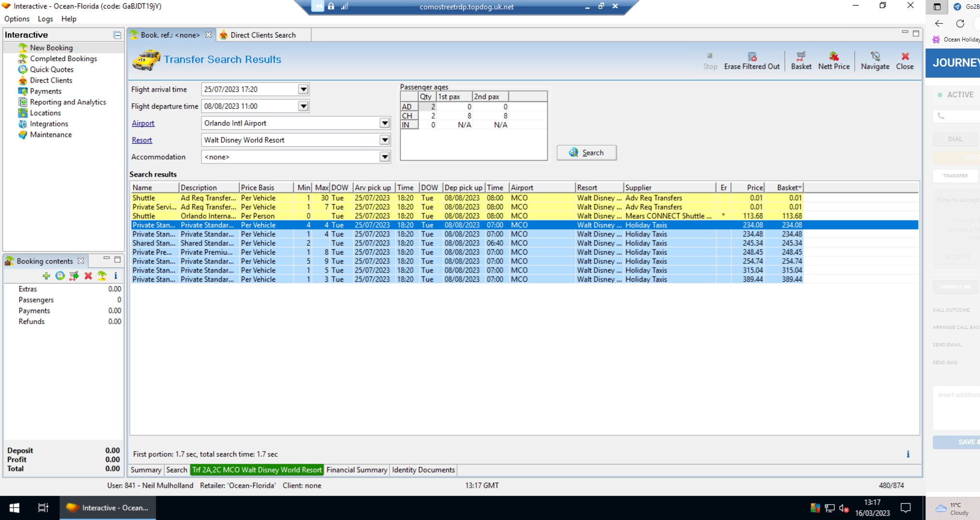Open the Airport dropdown list
The width and height of the screenshot is (980, 520).
[x=385, y=123]
